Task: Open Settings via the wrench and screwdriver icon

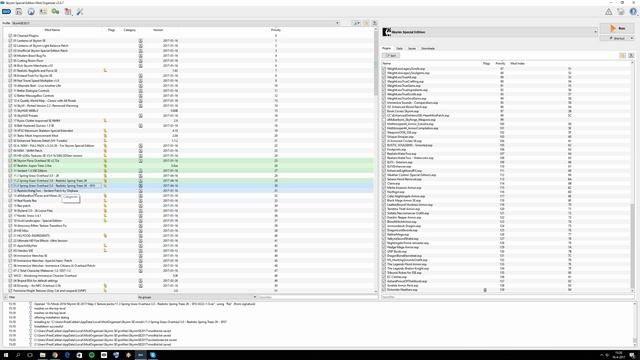Action: [80, 12]
